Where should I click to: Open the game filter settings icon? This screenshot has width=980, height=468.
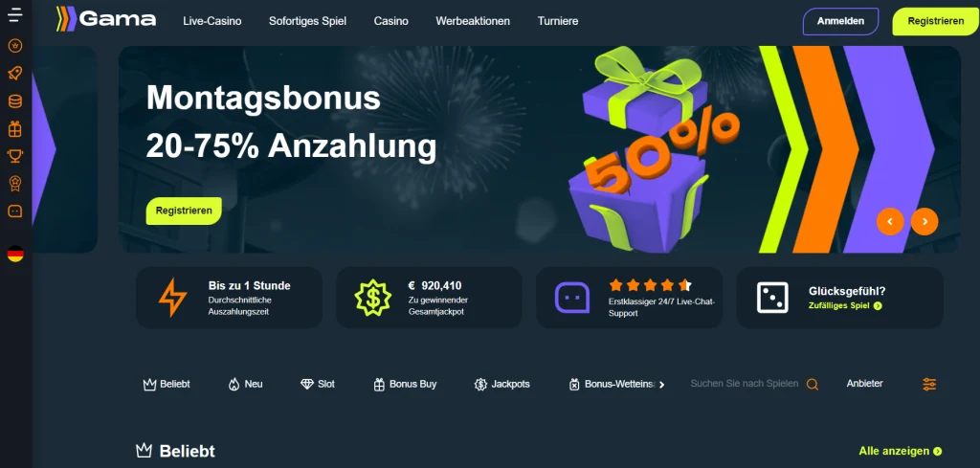(x=929, y=385)
